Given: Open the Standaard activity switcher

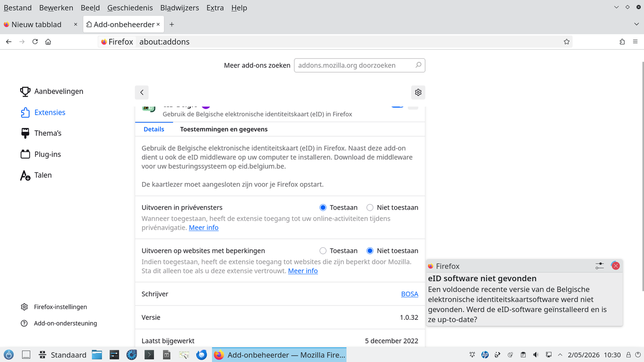Looking at the screenshot, I should point(63,355).
